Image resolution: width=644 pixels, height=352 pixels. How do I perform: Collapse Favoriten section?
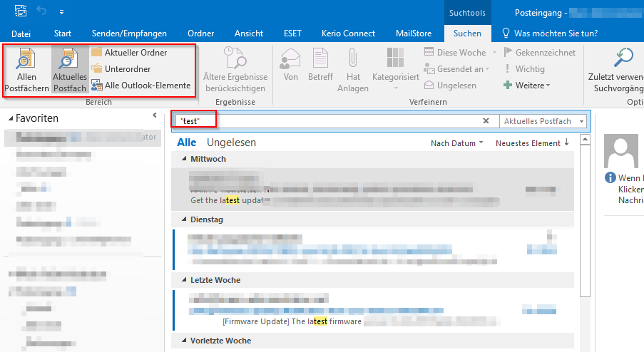11,118
